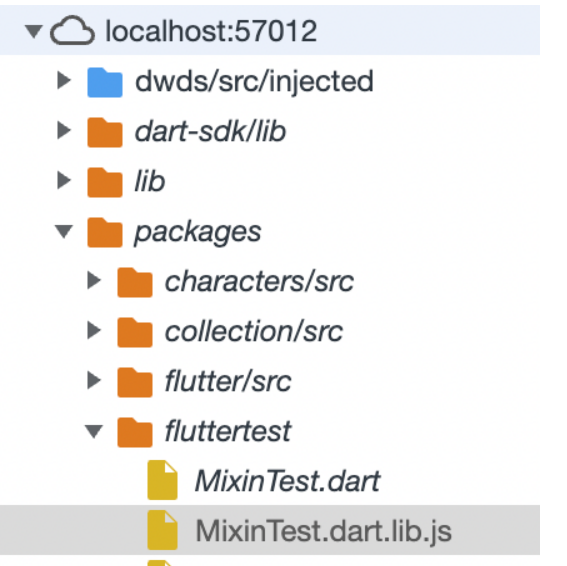Expand the lib folder disclosure triangle

coord(64,180)
